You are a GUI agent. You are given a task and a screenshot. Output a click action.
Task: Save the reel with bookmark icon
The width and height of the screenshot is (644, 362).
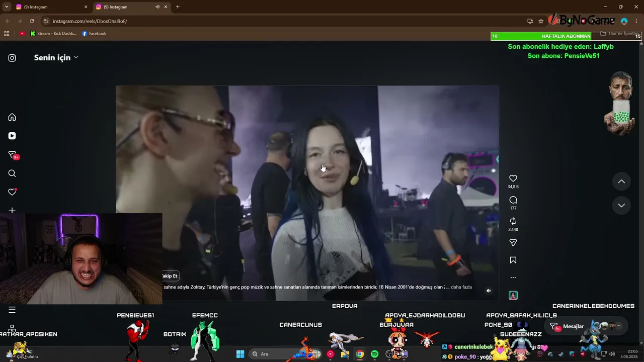click(x=513, y=260)
